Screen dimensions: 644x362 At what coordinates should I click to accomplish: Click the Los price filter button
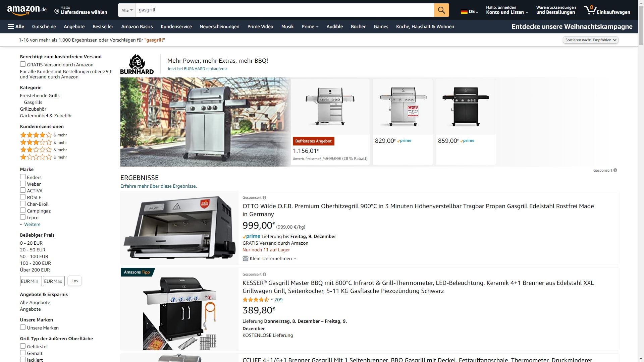(x=75, y=281)
